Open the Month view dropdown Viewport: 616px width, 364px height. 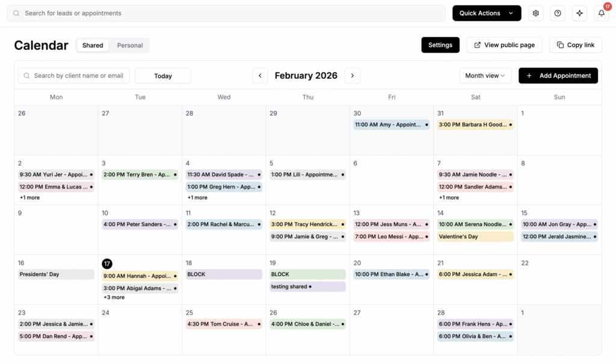pos(485,76)
